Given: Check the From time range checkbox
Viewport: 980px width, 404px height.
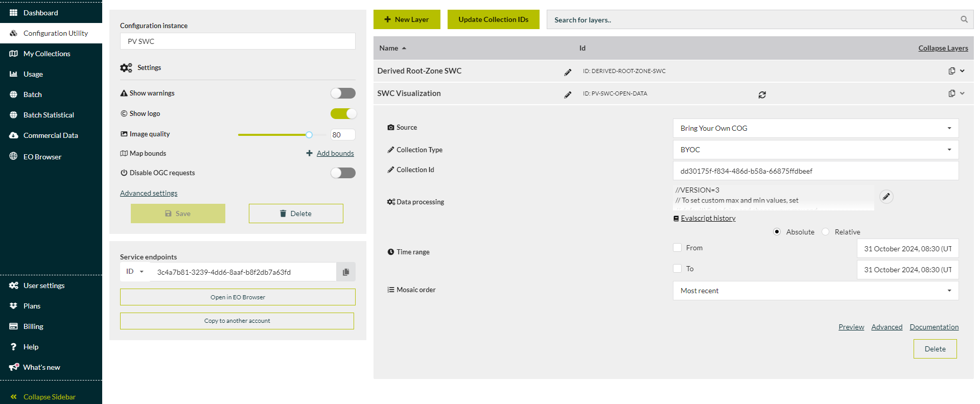Looking at the screenshot, I should click(678, 248).
